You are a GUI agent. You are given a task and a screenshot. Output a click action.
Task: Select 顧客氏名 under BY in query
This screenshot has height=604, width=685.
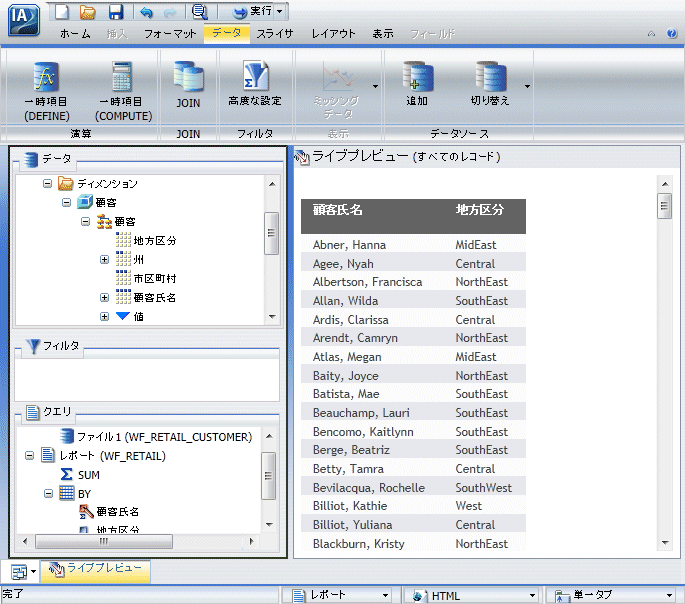click(118, 511)
